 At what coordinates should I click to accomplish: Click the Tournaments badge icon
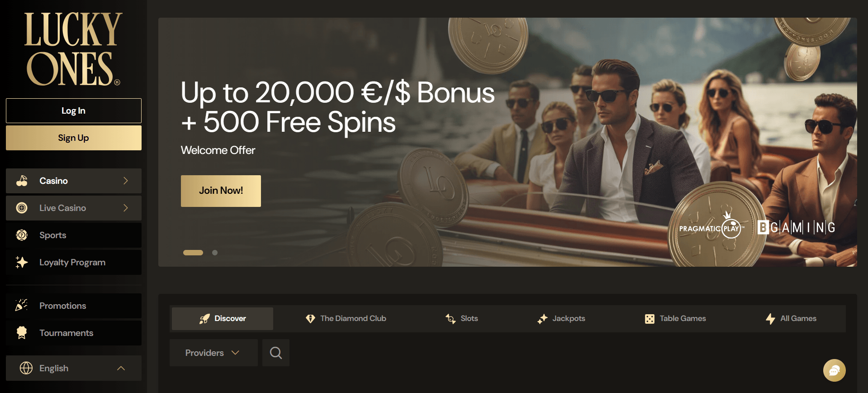coord(22,333)
